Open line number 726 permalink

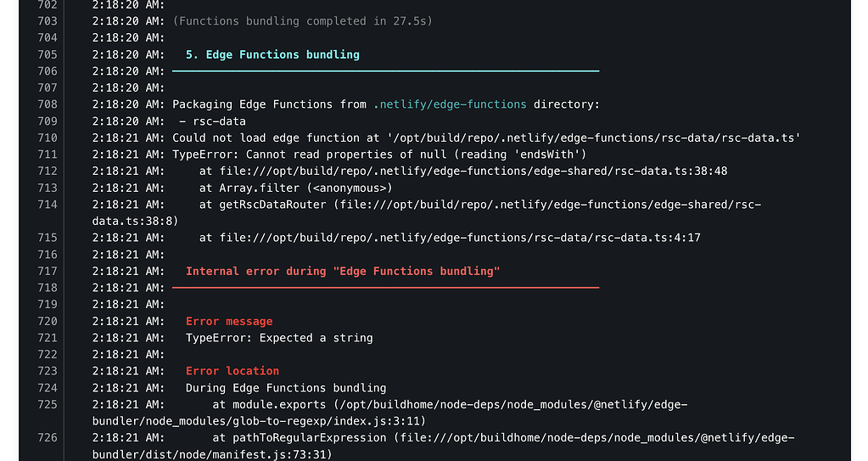[47, 438]
